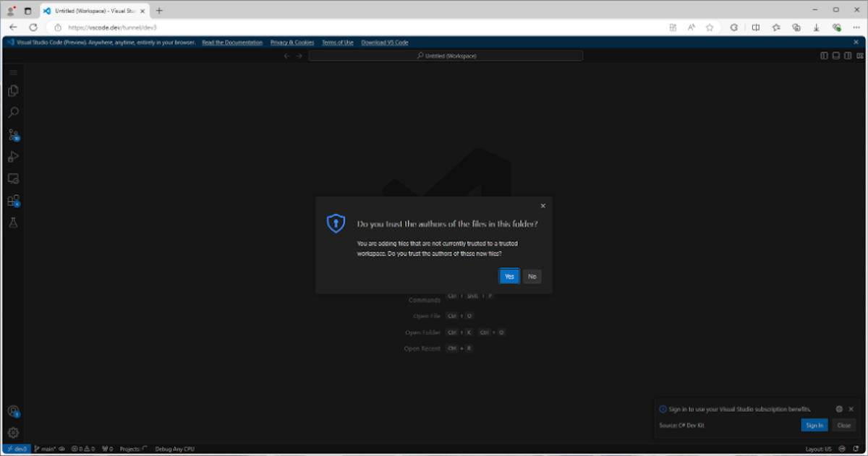868x456 pixels.
Task: Open the Customize Layout menu
Action: (x=859, y=56)
